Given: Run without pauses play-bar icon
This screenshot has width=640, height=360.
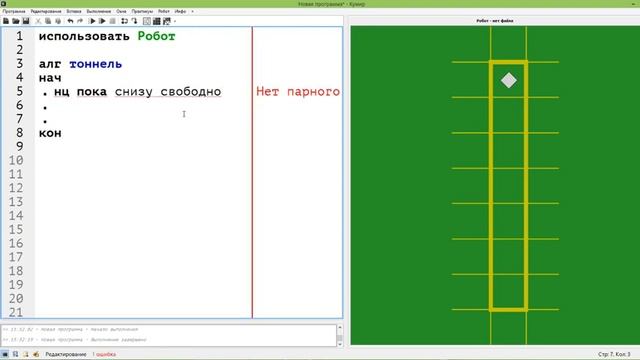Looking at the screenshot, I should click(x=102, y=21).
